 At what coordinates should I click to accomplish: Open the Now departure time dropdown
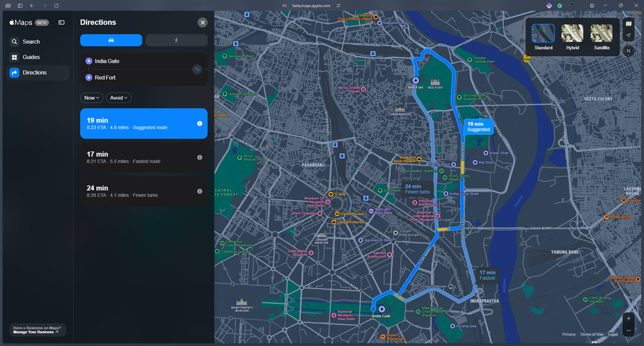tap(92, 98)
